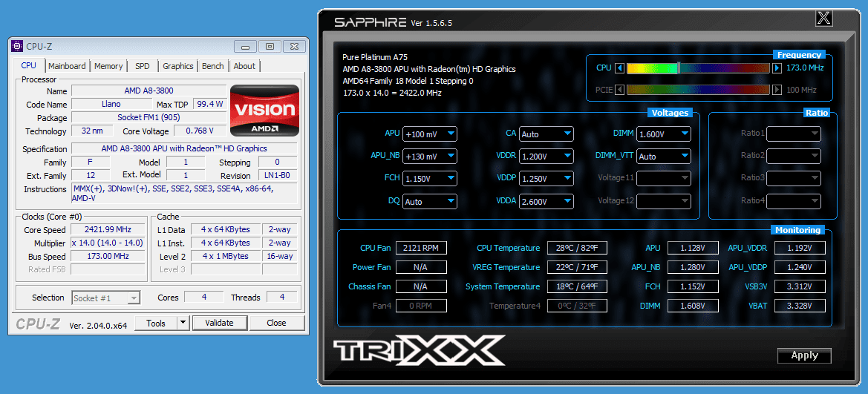Click the Close button in CPU-Z
The height and width of the screenshot is (394, 868).
pyautogui.click(x=276, y=323)
